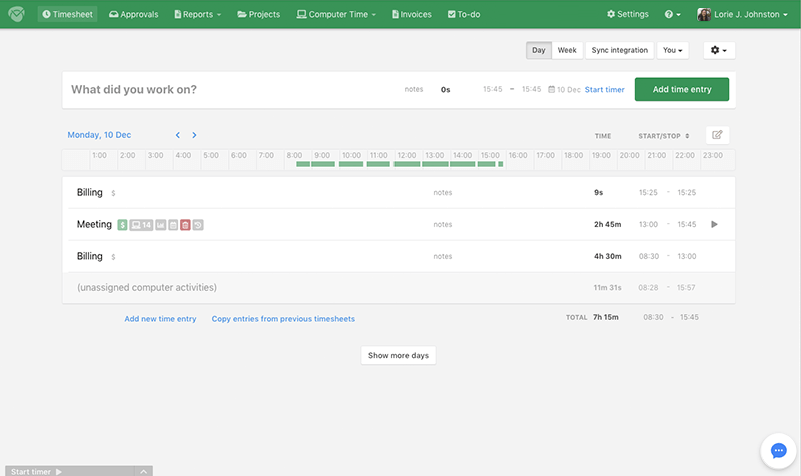Click the TimeCamp logo in the header
Image resolution: width=801 pixels, height=476 pixels.
16,14
